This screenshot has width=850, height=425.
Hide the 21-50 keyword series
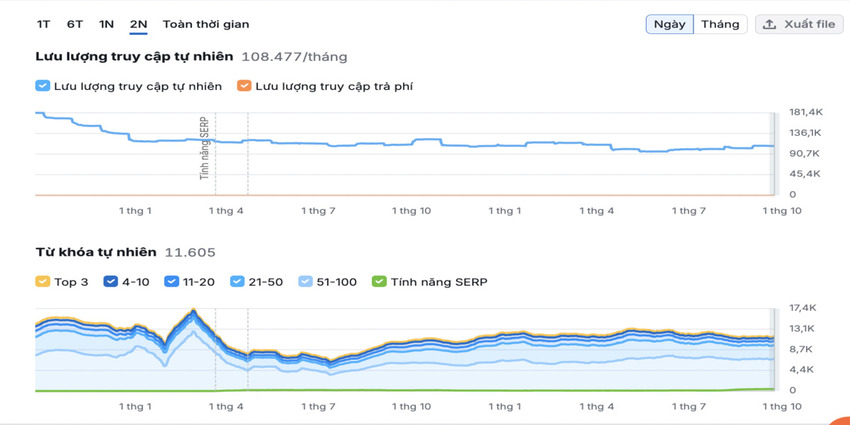pos(237,282)
